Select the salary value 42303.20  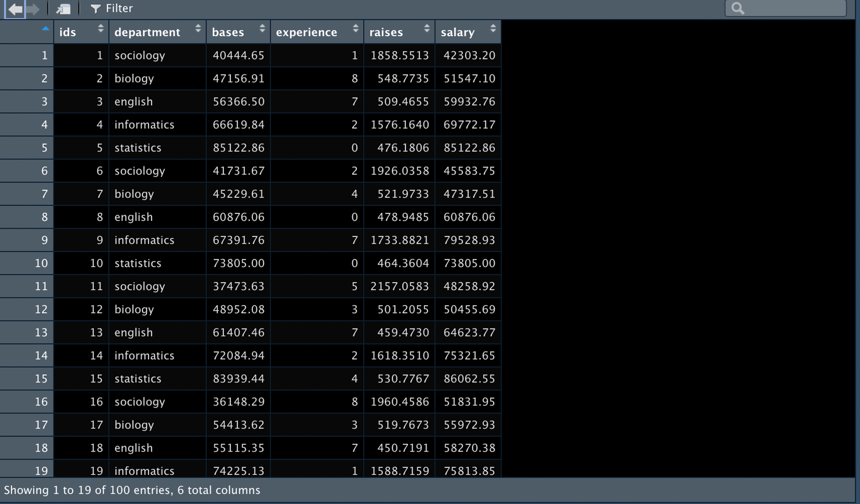(469, 55)
